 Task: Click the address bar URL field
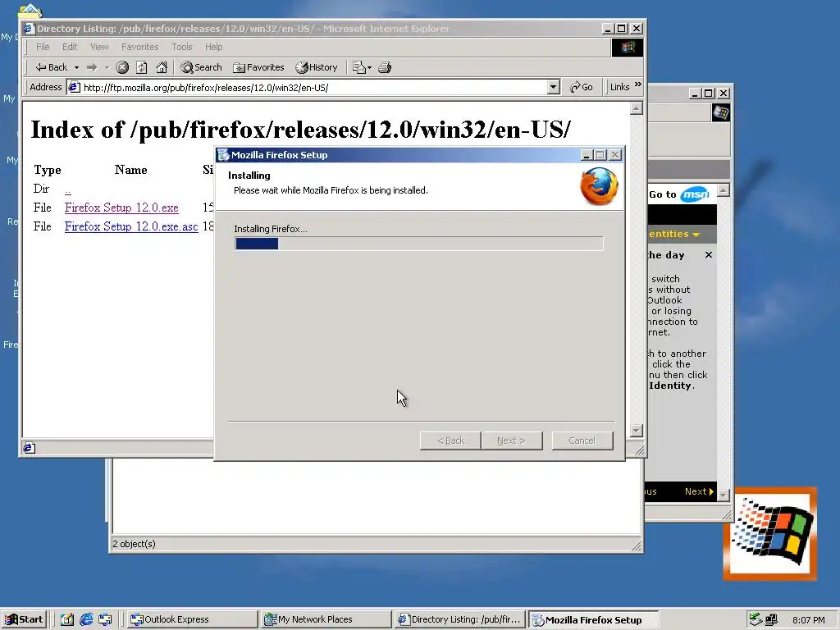[314, 87]
